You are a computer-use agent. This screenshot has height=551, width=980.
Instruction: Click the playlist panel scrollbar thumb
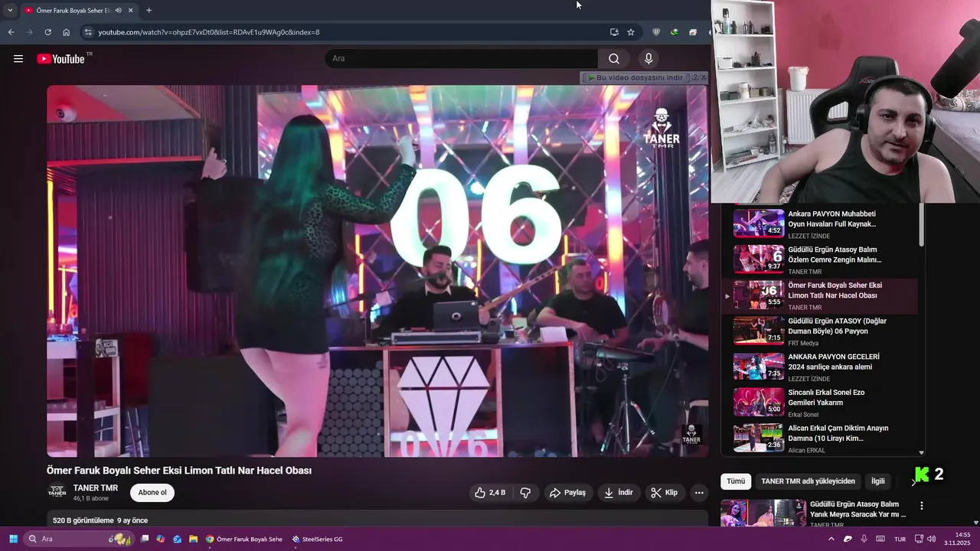921,225
